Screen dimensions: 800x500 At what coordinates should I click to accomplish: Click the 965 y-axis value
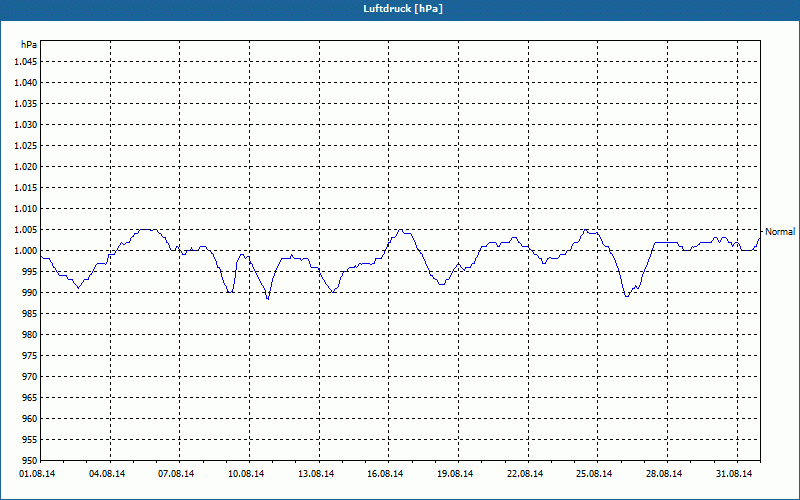[x=31, y=397]
